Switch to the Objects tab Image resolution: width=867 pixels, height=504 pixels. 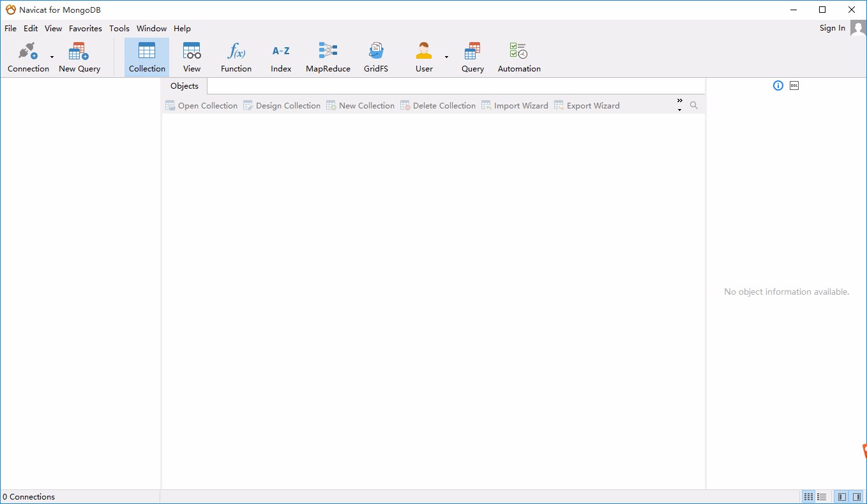tap(185, 86)
